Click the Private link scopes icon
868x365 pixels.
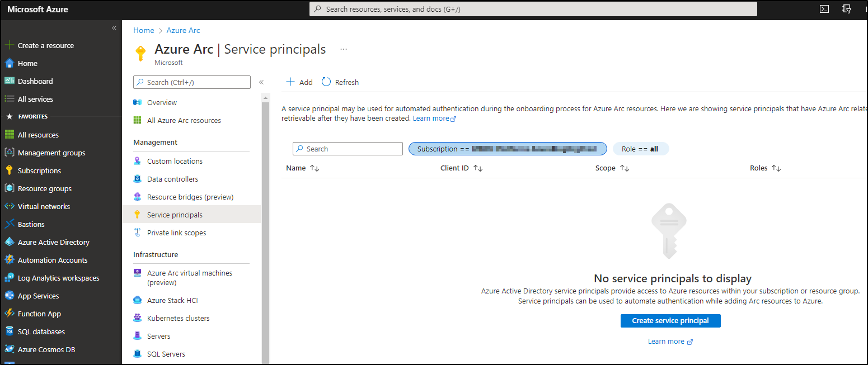[137, 233]
